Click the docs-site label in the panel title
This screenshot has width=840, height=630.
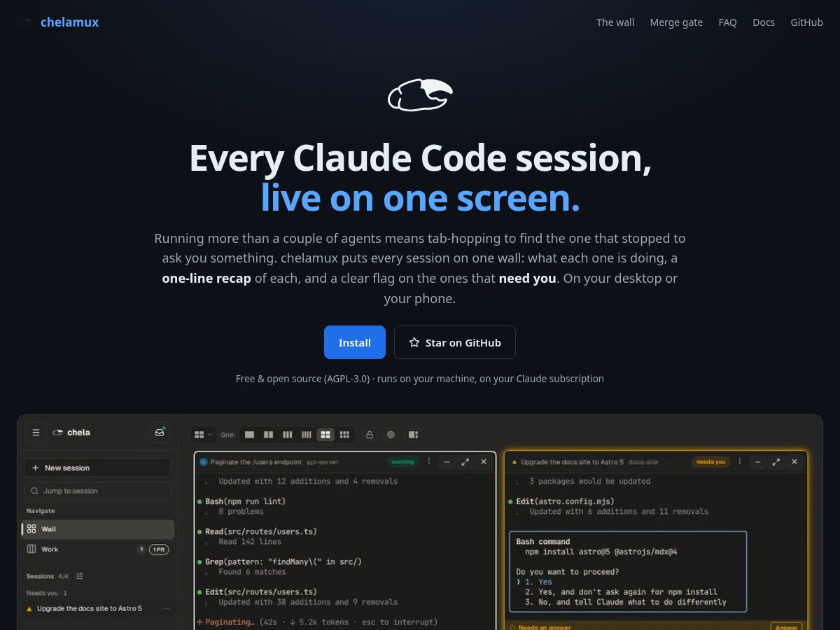643,462
